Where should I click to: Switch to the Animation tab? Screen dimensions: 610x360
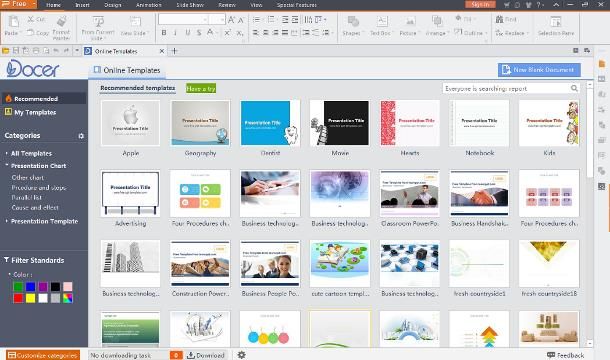(x=149, y=5)
